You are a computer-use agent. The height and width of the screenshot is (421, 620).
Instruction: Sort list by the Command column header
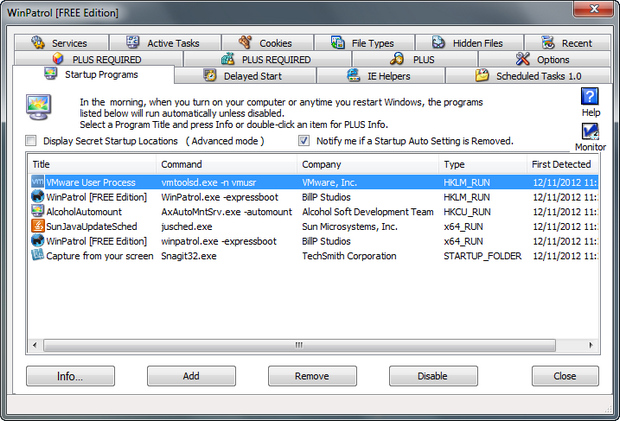coord(227,164)
